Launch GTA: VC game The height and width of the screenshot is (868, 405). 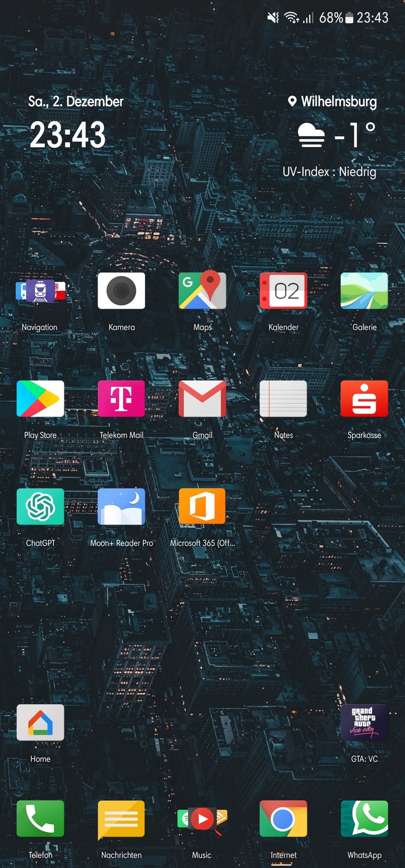point(364,723)
